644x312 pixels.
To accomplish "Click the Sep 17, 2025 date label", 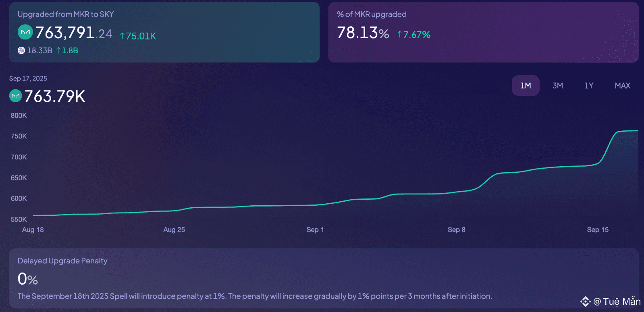I will (x=28, y=79).
